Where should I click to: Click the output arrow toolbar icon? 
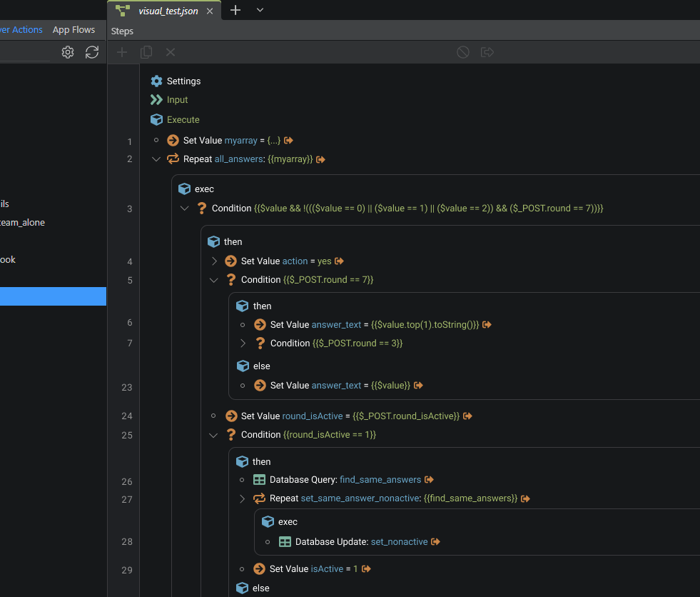click(487, 52)
